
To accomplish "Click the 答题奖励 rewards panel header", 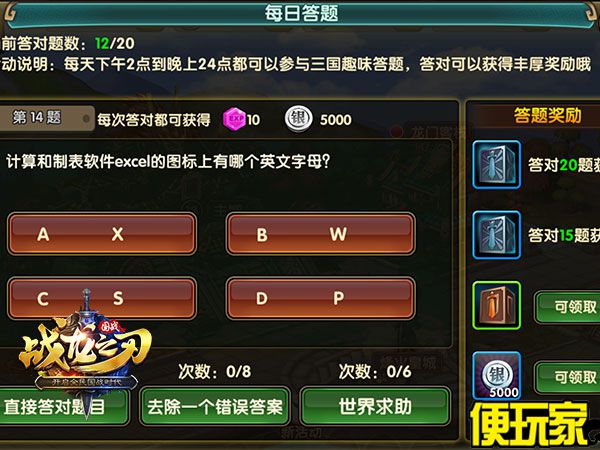I will 547,115.
